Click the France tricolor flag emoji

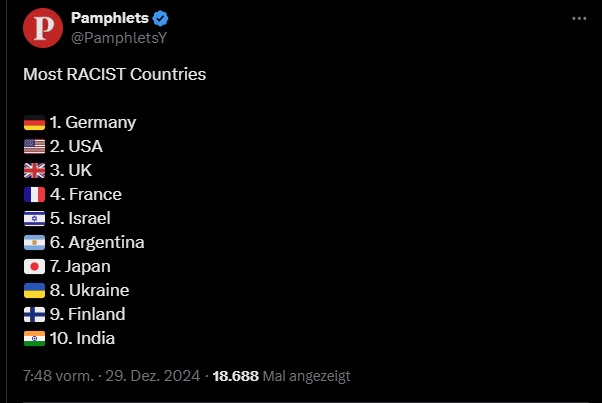(x=34, y=194)
